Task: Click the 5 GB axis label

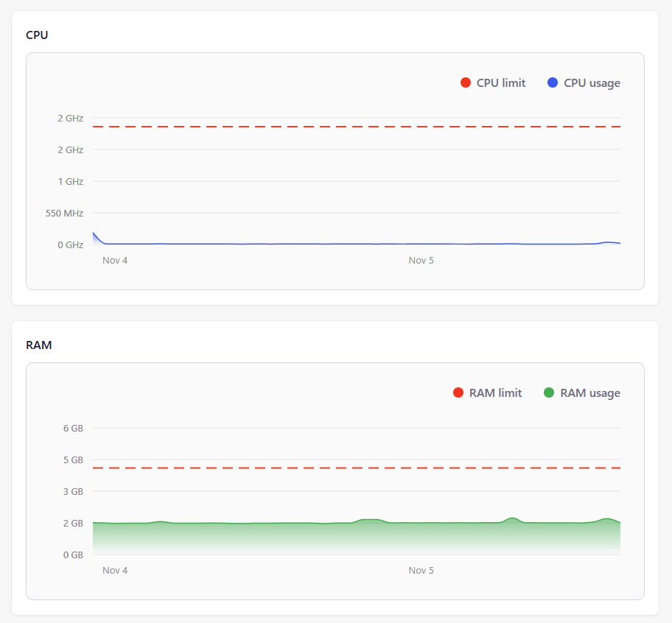Action: (x=73, y=460)
